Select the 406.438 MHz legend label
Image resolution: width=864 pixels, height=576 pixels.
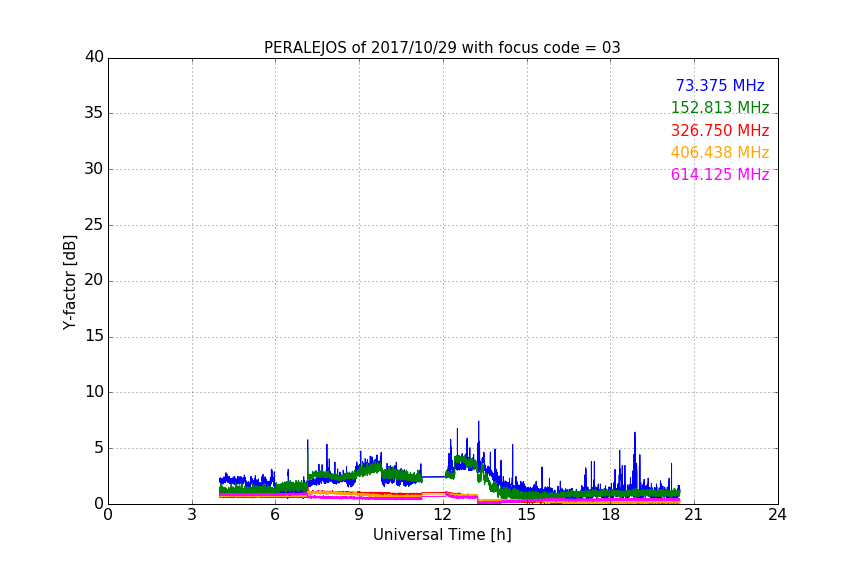coord(720,153)
